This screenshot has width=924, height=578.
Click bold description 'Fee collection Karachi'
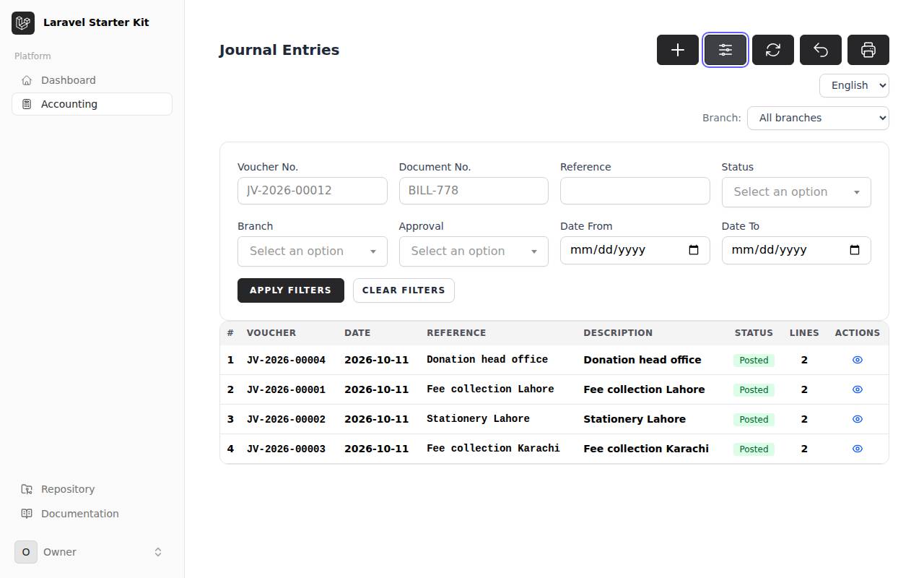[x=646, y=449]
